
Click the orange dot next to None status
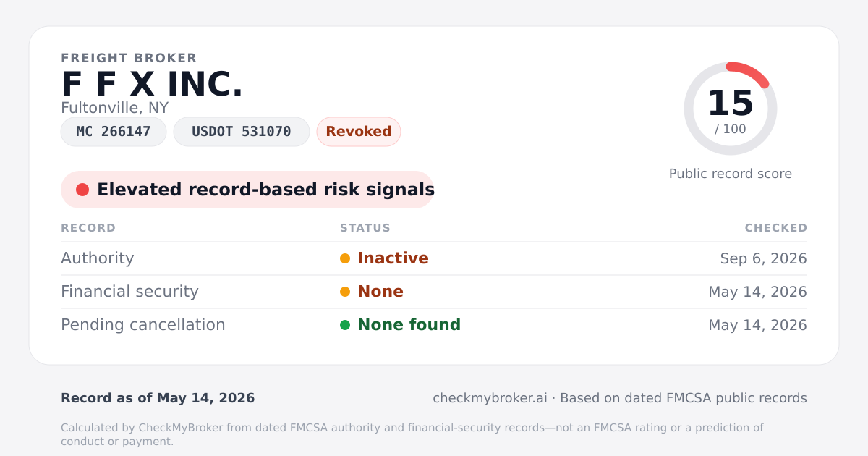point(345,292)
